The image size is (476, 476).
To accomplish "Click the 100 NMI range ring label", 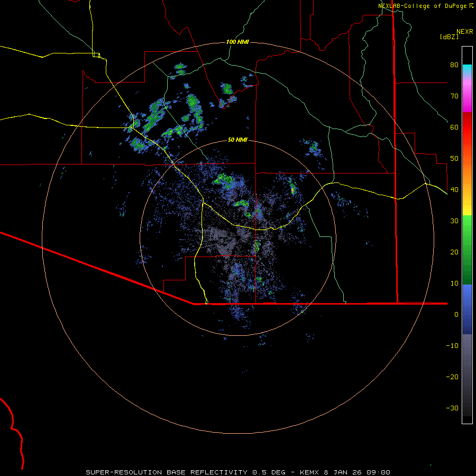I will [237, 42].
